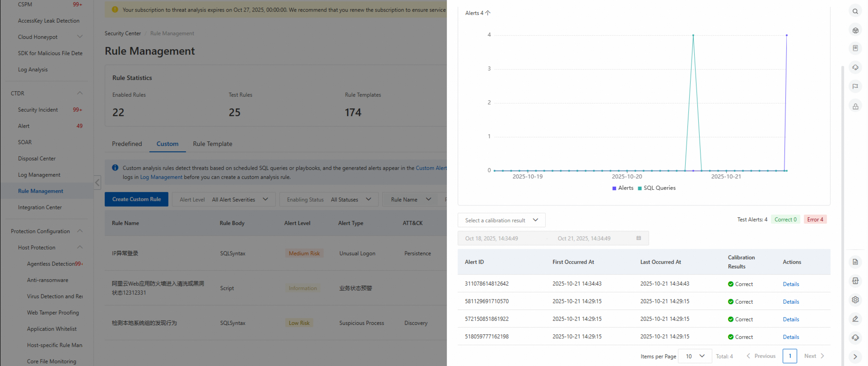Switch to the Predefined tab
868x366 pixels.
coord(127,144)
